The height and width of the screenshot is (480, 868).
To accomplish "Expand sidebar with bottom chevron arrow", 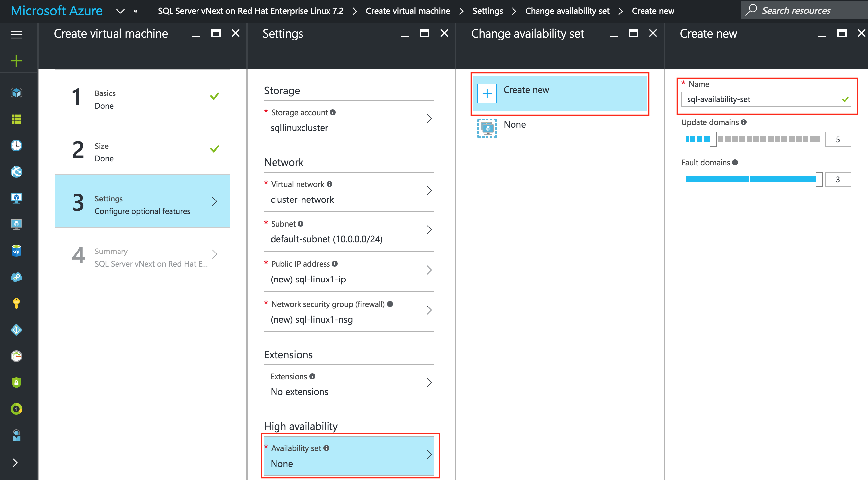I will 15,463.
